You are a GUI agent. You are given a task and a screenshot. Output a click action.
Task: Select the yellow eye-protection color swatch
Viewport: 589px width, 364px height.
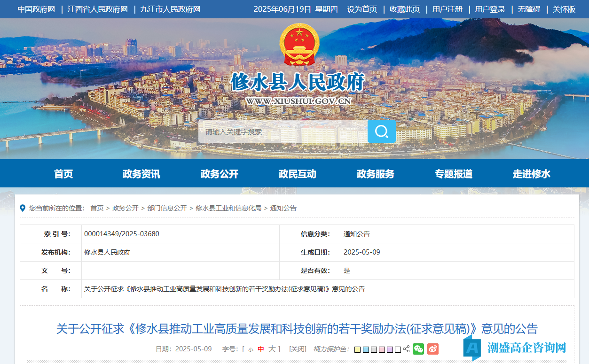point(357,349)
